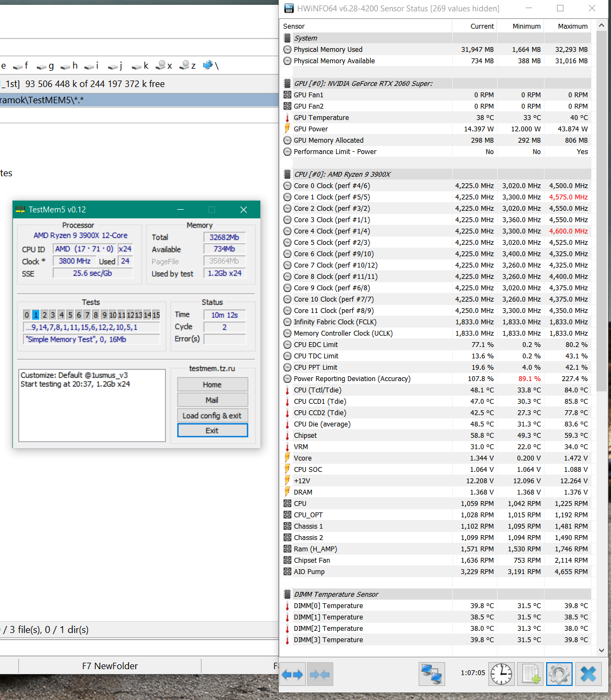Select test number 15 in TestMem5 Tests
Screen dimensions: 611x700
tap(156, 315)
